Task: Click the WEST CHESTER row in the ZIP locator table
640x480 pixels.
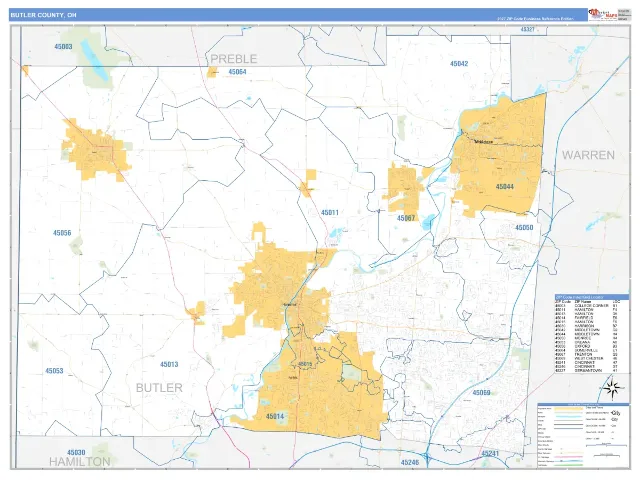Action: pyautogui.click(x=586, y=359)
